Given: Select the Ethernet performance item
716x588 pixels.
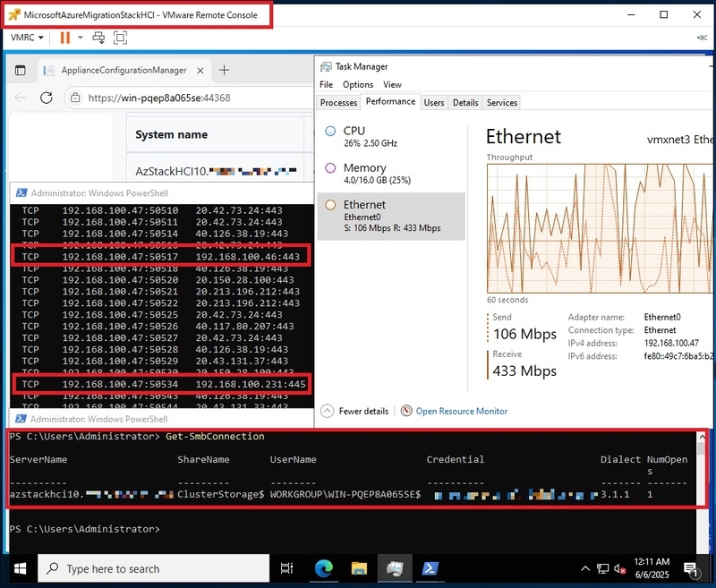Looking at the screenshot, I should [x=391, y=217].
